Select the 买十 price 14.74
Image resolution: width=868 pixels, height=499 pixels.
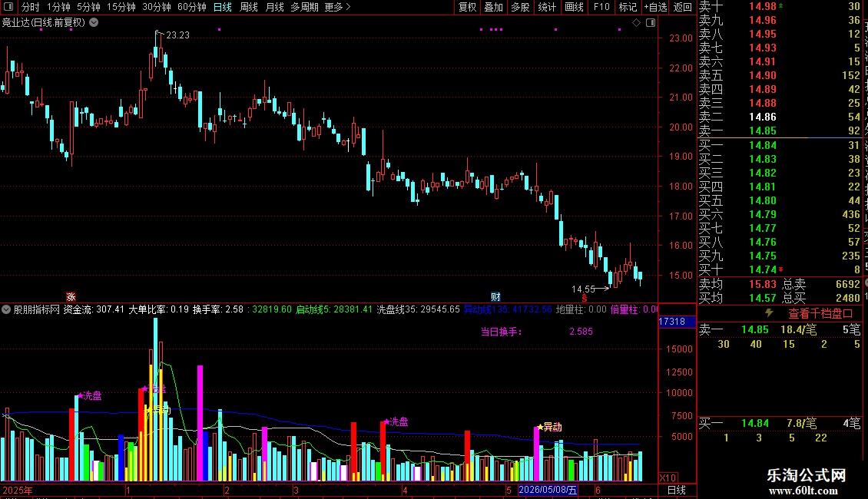coord(762,270)
